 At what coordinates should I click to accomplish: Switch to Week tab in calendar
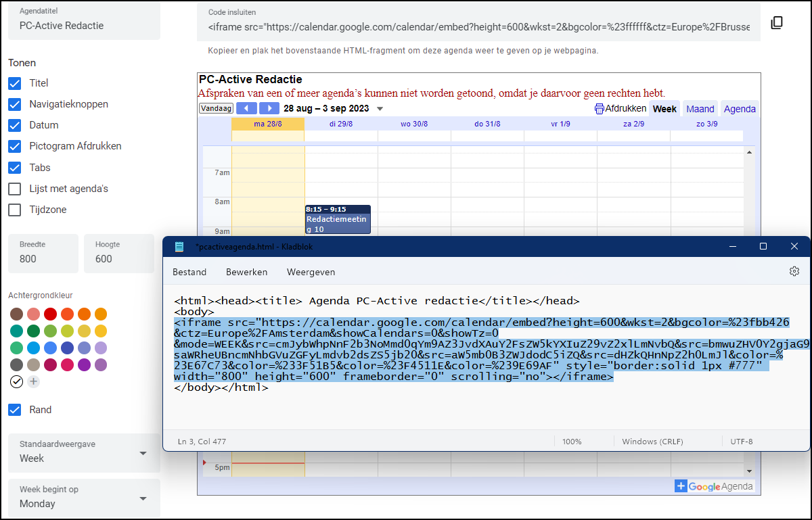click(664, 109)
